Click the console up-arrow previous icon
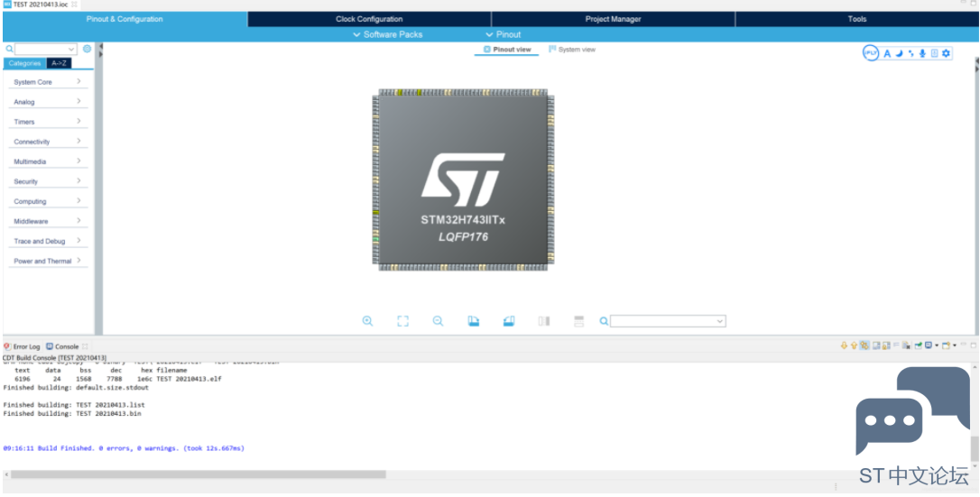 [x=854, y=345]
